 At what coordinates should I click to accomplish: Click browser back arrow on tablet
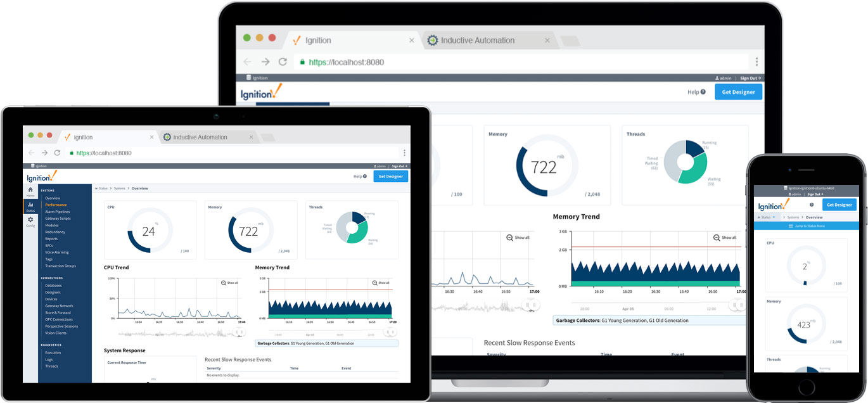pyautogui.click(x=30, y=153)
